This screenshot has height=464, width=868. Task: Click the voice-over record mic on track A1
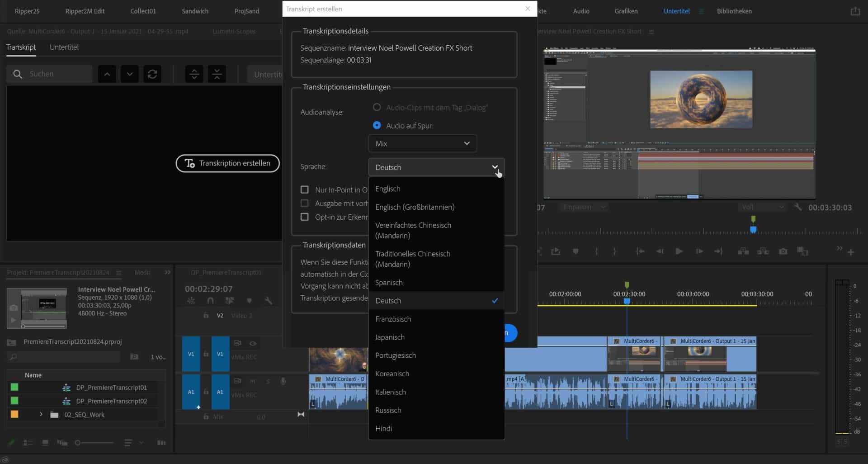(x=283, y=381)
